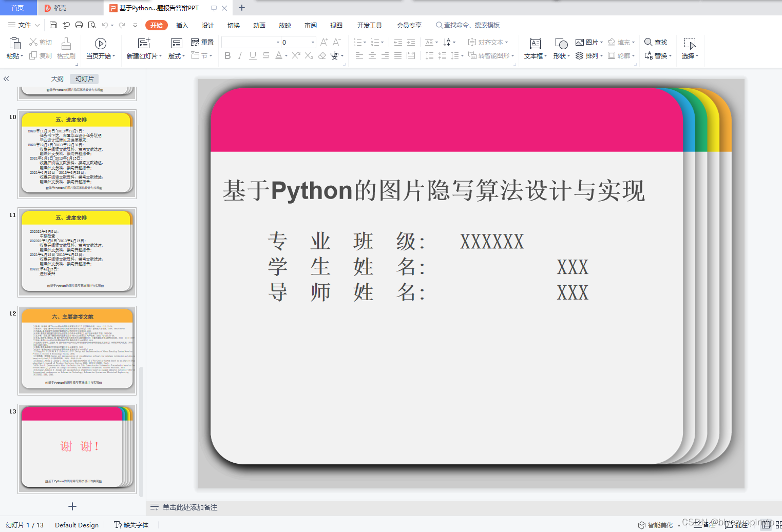Open the Replace (替换) dropdown
The height and width of the screenshot is (532, 782).
click(x=658, y=55)
